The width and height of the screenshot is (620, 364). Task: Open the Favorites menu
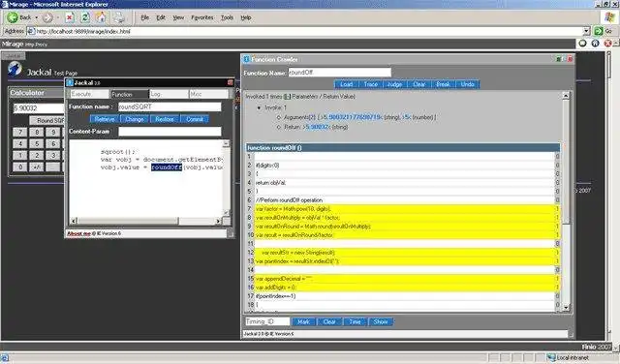[x=202, y=17]
